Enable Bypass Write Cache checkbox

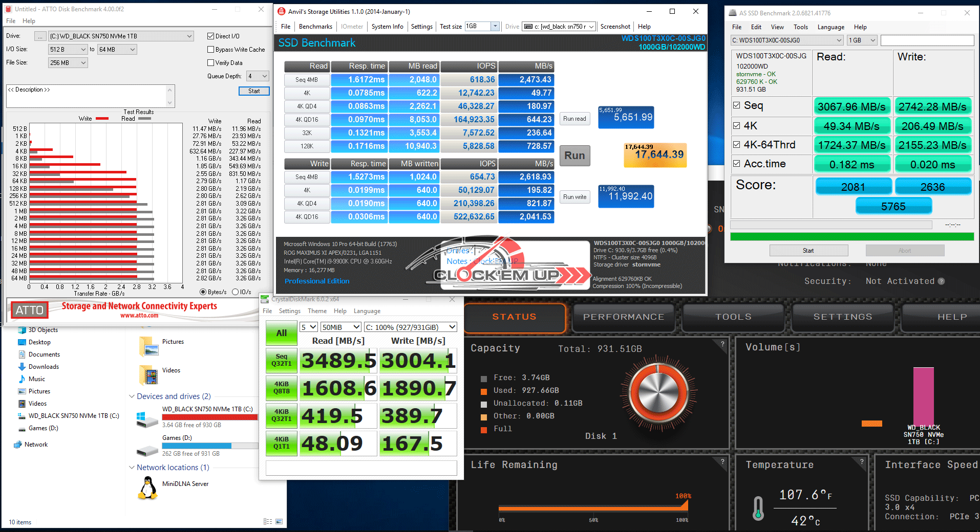[x=210, y=50]
